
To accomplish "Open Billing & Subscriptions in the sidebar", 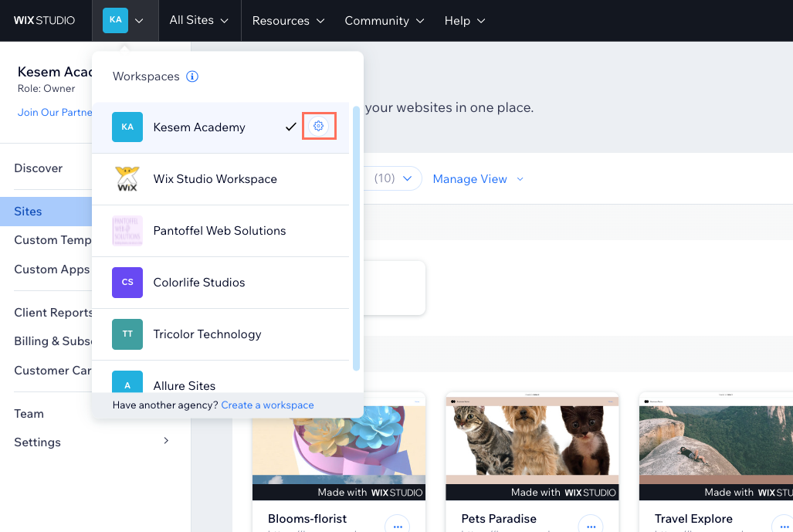I will click(53, 341).
